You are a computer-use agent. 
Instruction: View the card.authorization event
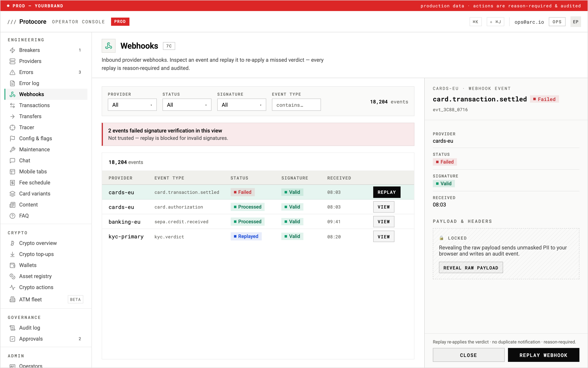384,207
